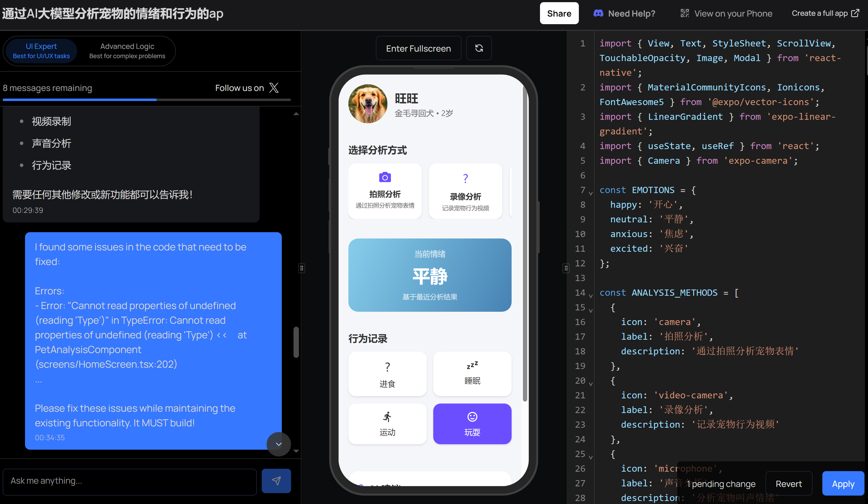Screen dimensions: 868x504
Task: Click the camera icon in 拍照分析 card
Action: (385, 177)
